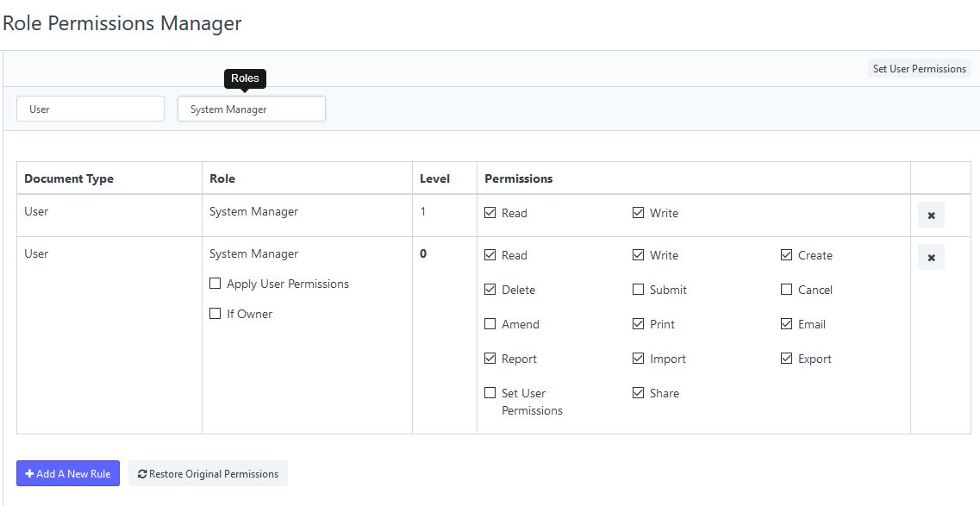Remove the level 0 permission rule
The height and width of the screenshot is (506, 980).
click(x=931, y=257)
